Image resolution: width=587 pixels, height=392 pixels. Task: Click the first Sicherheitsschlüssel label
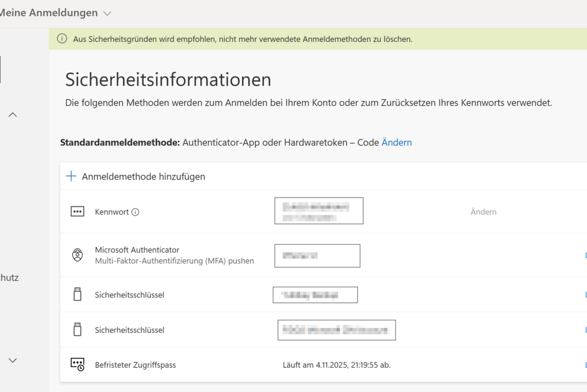click(130, 294)
